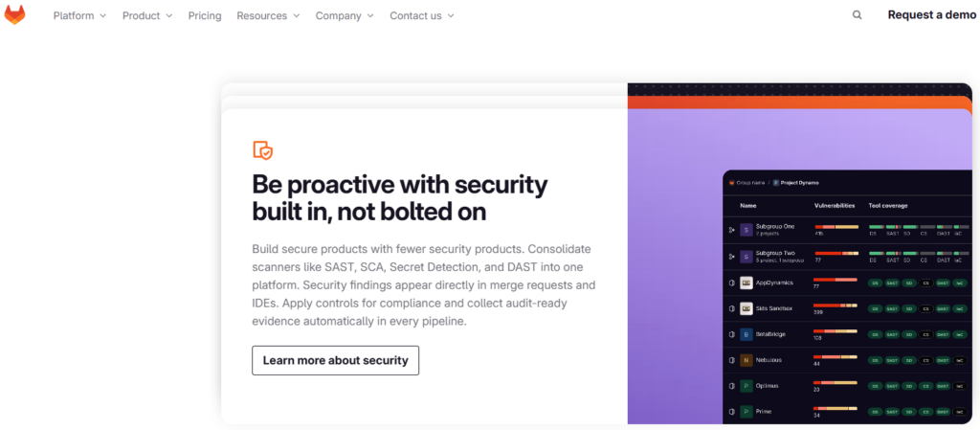980x430 pixels.
Task: Go to the Pricing page
Action: click(x=205, y=15)
